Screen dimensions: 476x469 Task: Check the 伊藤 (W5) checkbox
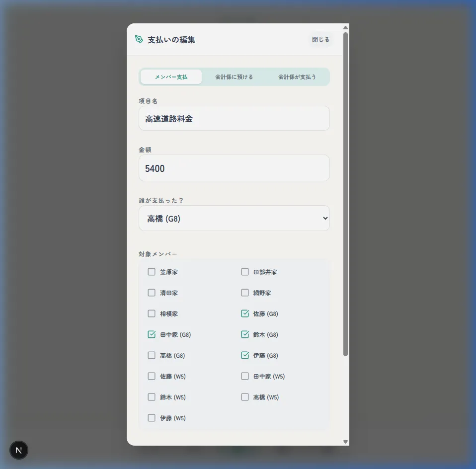coord(152,418)
